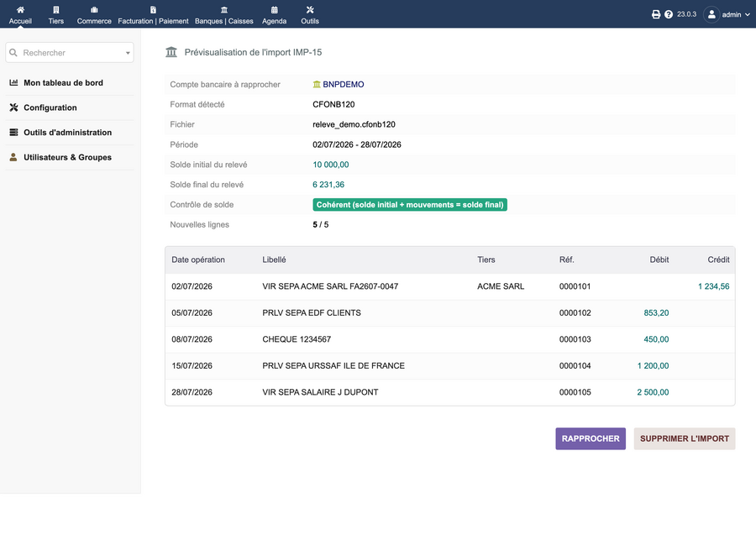Open the Tiers building icon

[x=56, y=9]
